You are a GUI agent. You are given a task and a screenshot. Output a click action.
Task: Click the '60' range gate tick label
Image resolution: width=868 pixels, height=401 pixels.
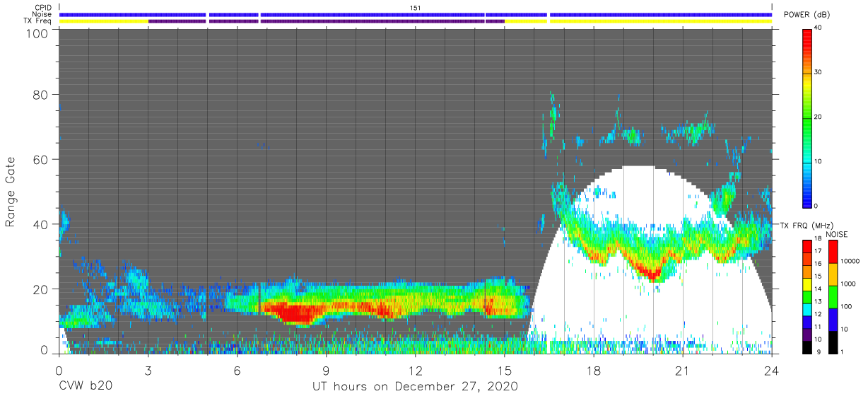[x=41, y=159]
